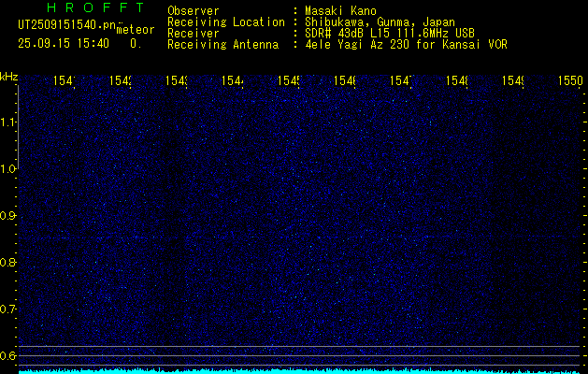Click the 0.6 kHz frequency tick label
The height and width of the screenshot is (374, 588).
pos(7,355)
